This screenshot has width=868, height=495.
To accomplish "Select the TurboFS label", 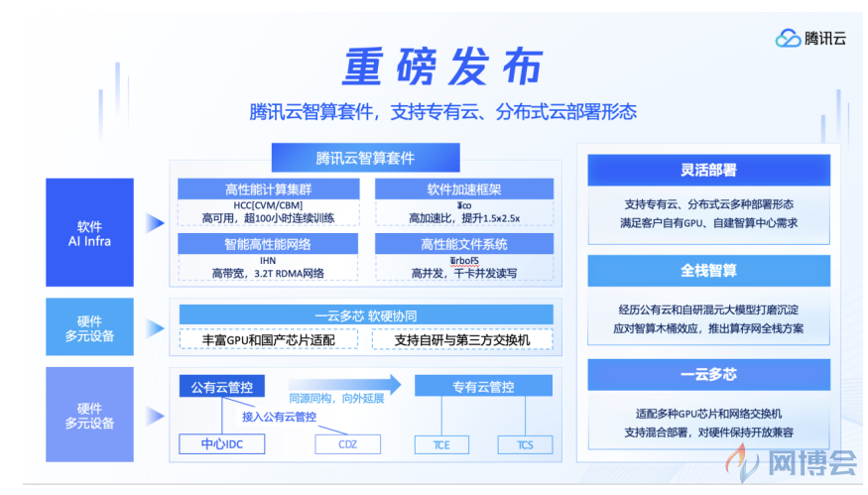I will click(x=464, y=260).
